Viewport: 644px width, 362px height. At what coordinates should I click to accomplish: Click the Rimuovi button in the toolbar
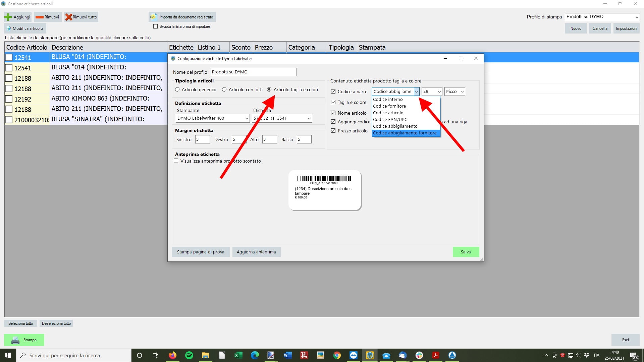[x=48, y=17]
